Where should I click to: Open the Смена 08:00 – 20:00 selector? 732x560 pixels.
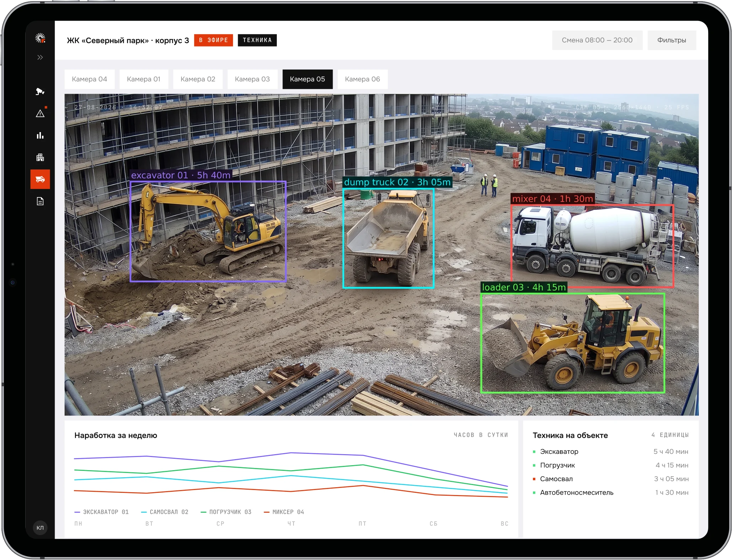tap(597, 40)
